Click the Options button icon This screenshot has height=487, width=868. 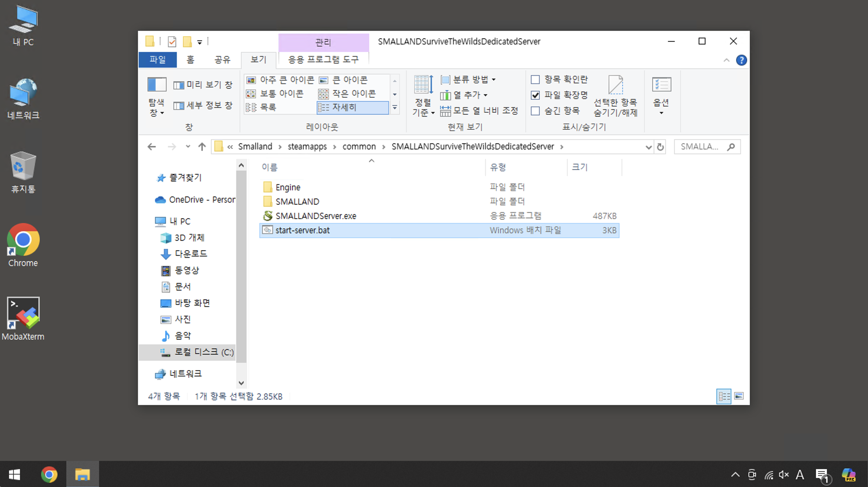click(661, 85)
